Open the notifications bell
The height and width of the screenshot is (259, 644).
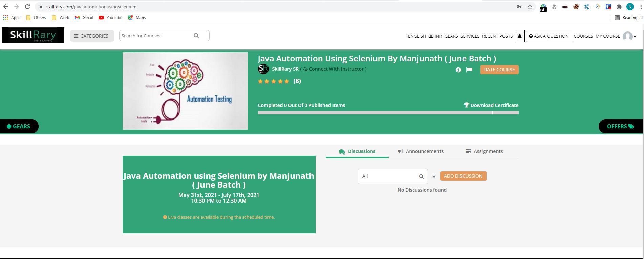pyautogui.click(x=520, y=36)
